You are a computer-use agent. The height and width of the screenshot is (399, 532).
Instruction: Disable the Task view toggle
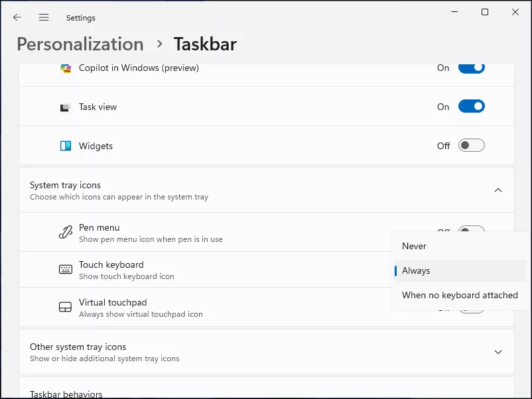click(471, 107)
